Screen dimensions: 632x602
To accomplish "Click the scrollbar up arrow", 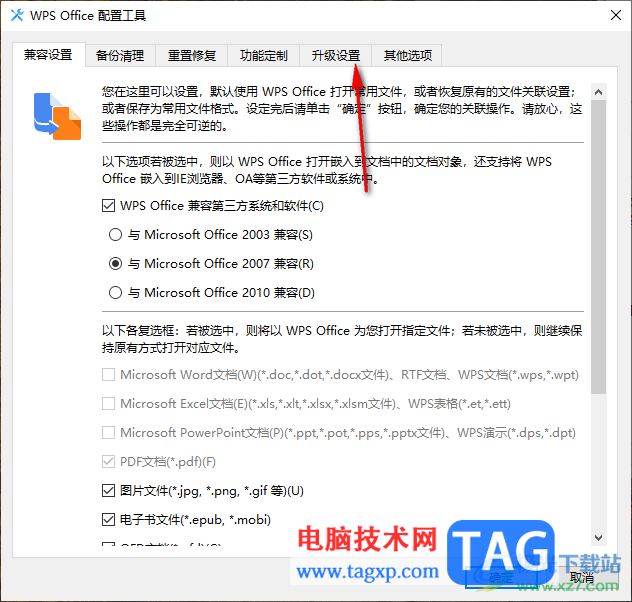I will (599, 92).
